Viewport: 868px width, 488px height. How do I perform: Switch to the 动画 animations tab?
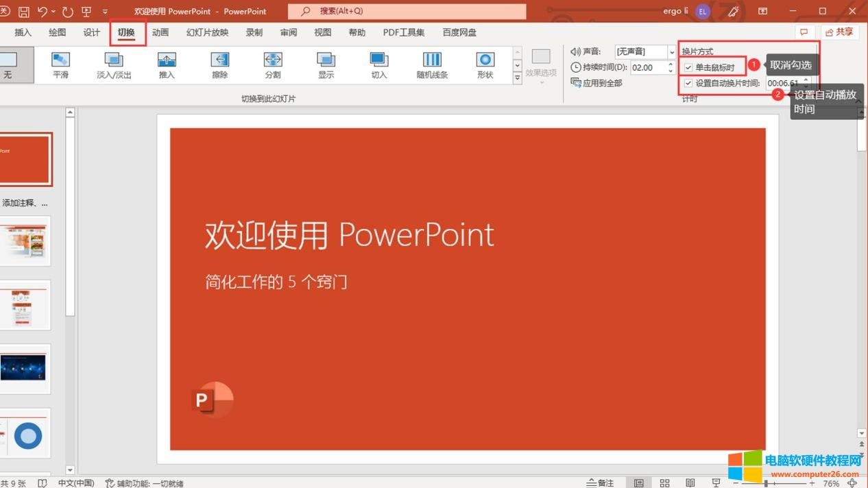[160, 32]
